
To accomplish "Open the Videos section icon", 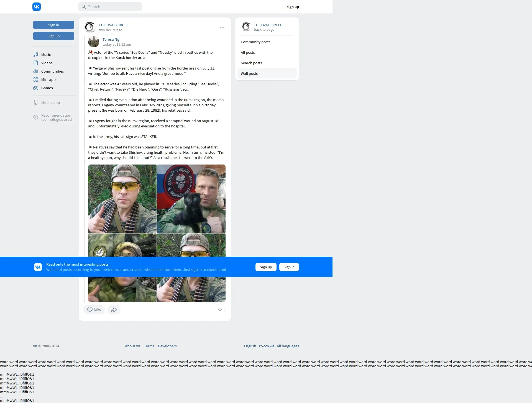I will pyautogui.click(x=36, y=63).
